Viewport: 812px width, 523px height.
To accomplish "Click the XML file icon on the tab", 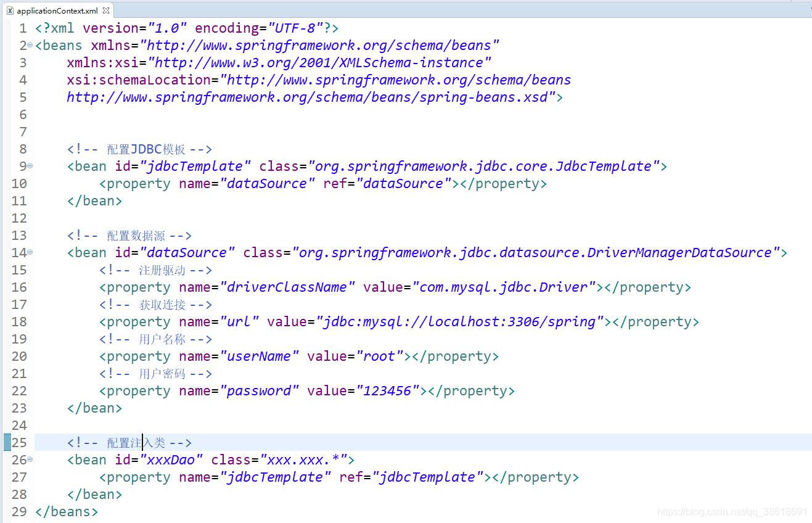I will pos(10,10).
